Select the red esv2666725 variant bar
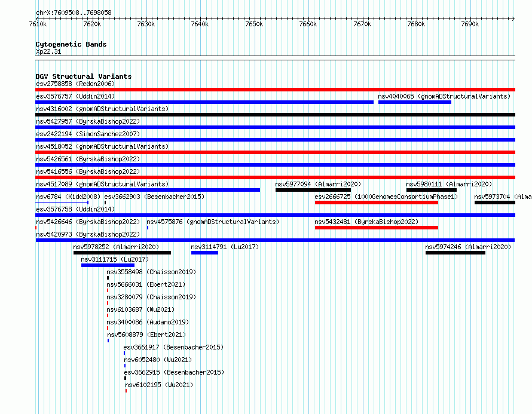 click(x=376, y=203)
